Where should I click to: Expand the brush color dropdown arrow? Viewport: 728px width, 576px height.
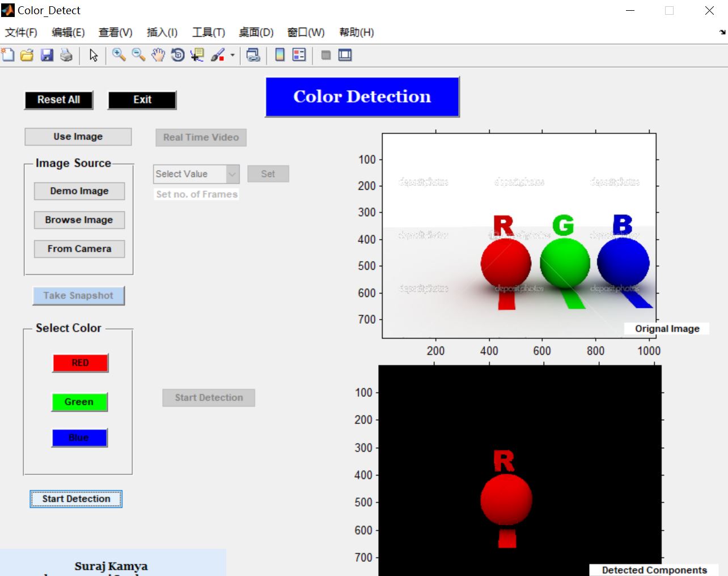(x=232, y=56)
